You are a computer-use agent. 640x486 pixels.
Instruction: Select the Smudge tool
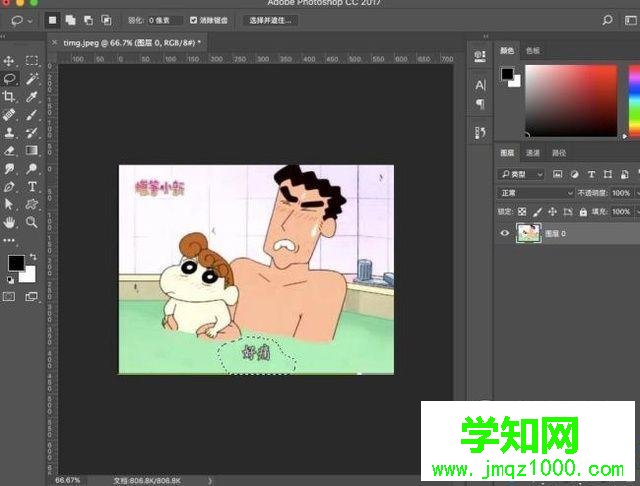click(9, 169)
